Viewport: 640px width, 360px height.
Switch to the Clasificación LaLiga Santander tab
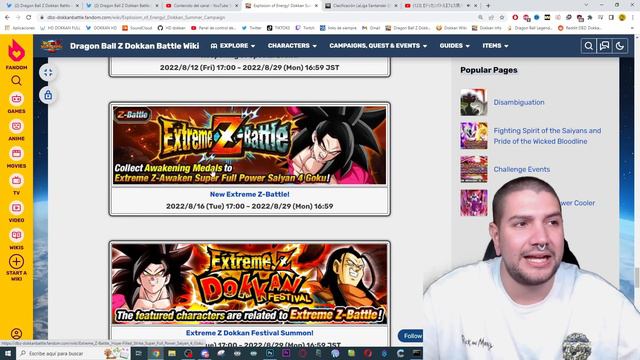[361, 6]
